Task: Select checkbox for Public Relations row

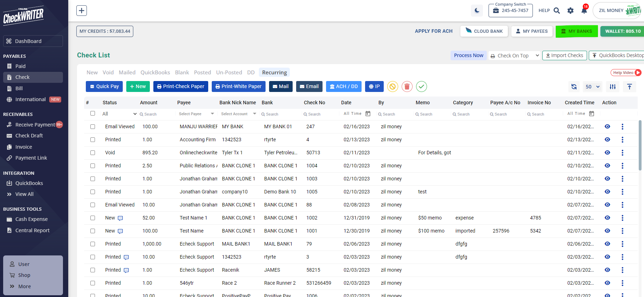Action: click(x=93, y=166)
